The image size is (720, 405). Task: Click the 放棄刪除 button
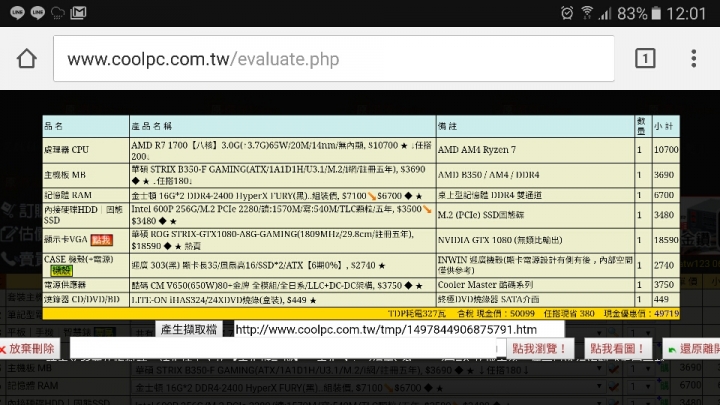[29, 349]
